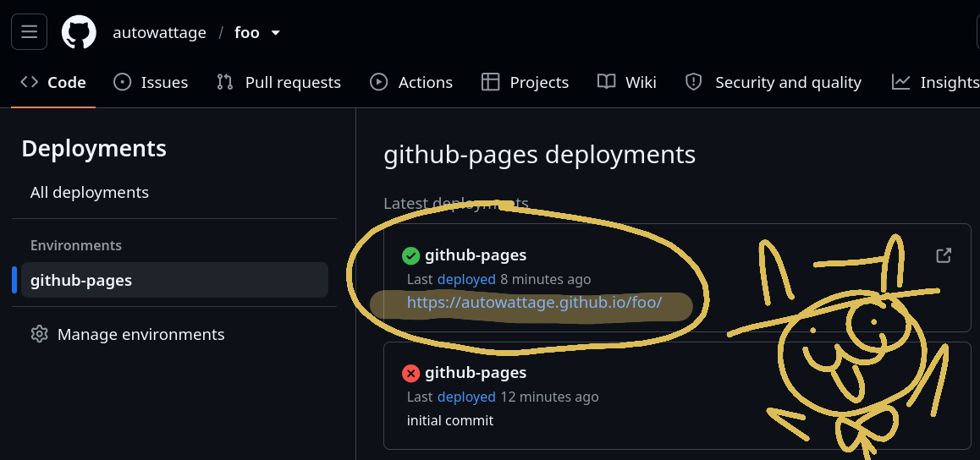Click the github-pages deployments heading

[539, 155]
